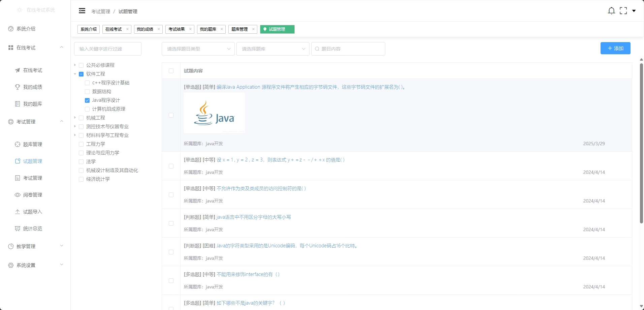644x310 pixels.
Task: Toggle select-all checkbox in table header
Action: coord(171,71)
